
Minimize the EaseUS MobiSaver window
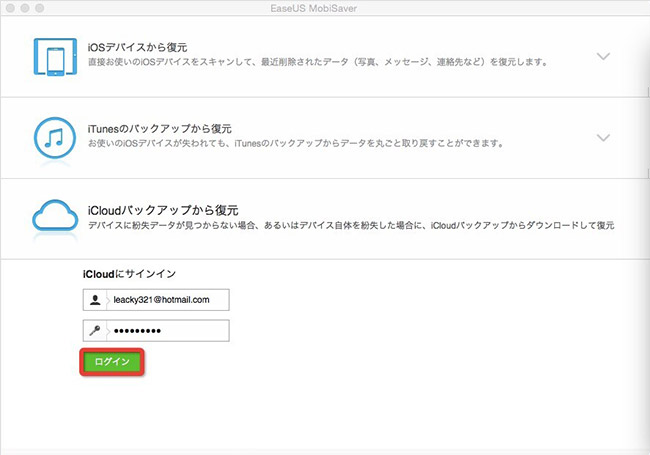pyautogui.click(x=25, y=8)
